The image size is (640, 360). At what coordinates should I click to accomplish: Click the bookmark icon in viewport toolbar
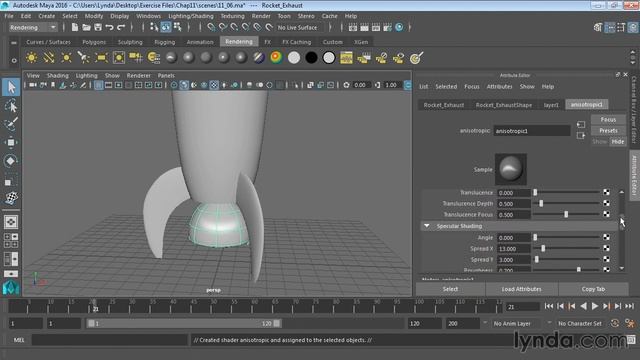(x=53, y=85)
